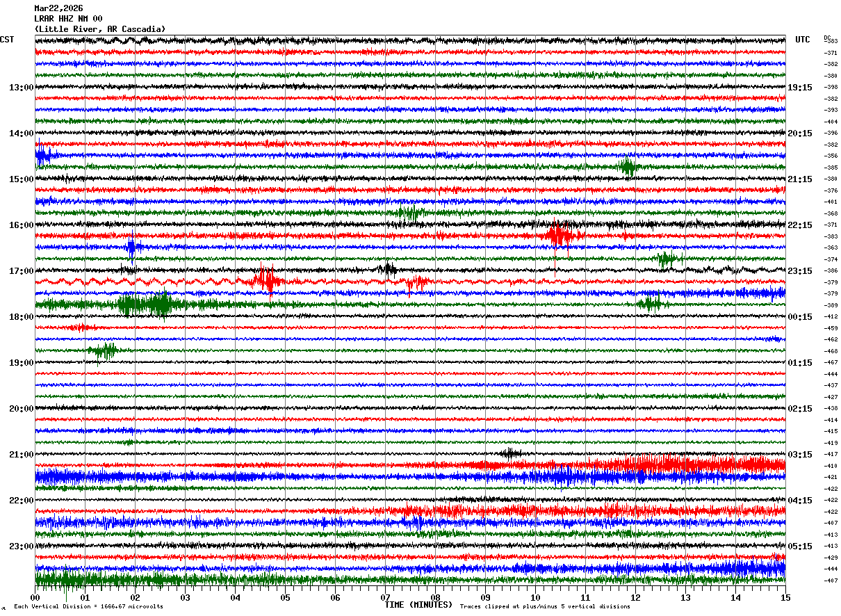Screen dimensions: 841x616
Task: Click the date header Mar22,2026
Action: [58, 8]
